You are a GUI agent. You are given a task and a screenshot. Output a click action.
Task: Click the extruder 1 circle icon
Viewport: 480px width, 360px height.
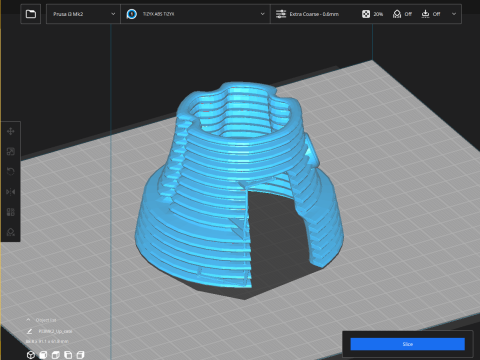pos(132,14)
